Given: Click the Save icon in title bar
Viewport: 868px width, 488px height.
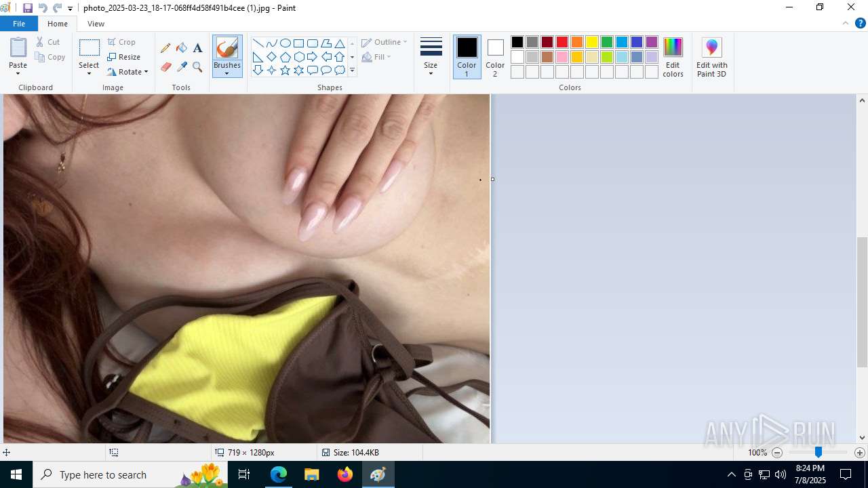Looking at the screenshot, I should coord(28,8).
